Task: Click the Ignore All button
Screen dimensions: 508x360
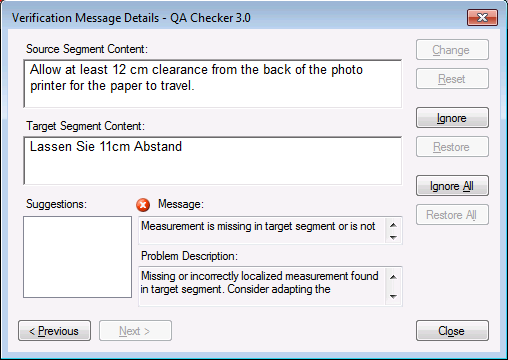Action: coord(452,186)
